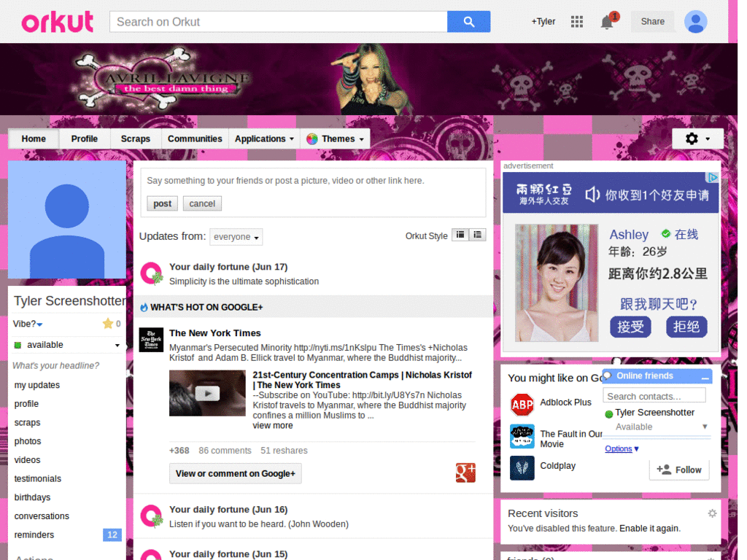
Task: Play the Concentration Camps video thumbnail
Action: click(207, 393)
